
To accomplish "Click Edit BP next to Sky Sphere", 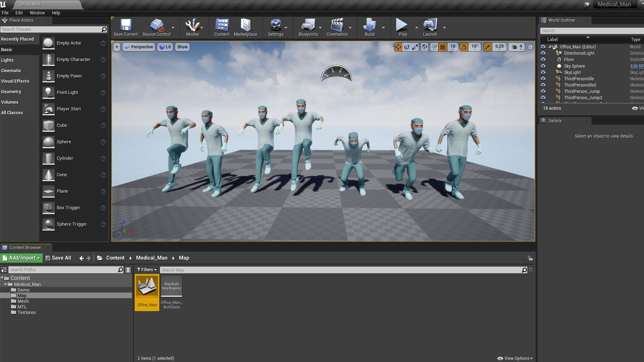I will 636,66.
